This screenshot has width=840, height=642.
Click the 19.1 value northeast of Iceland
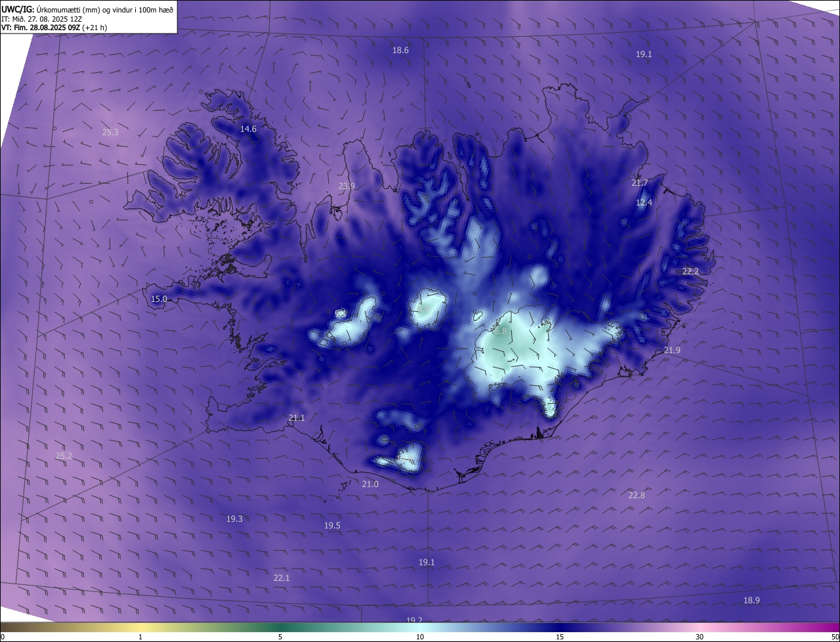pos(644,54)
